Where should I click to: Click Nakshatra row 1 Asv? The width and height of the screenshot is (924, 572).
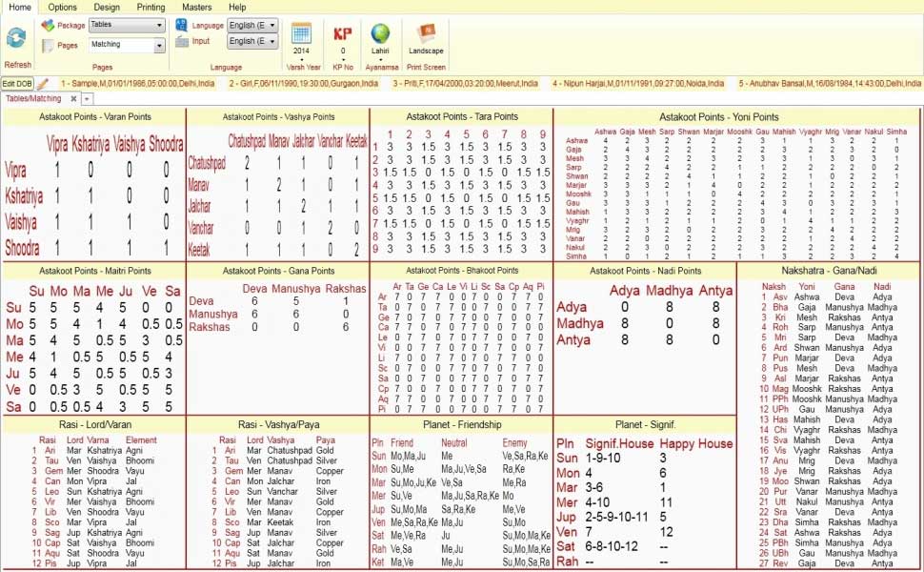pyautogui.click(x=829, y=296)
